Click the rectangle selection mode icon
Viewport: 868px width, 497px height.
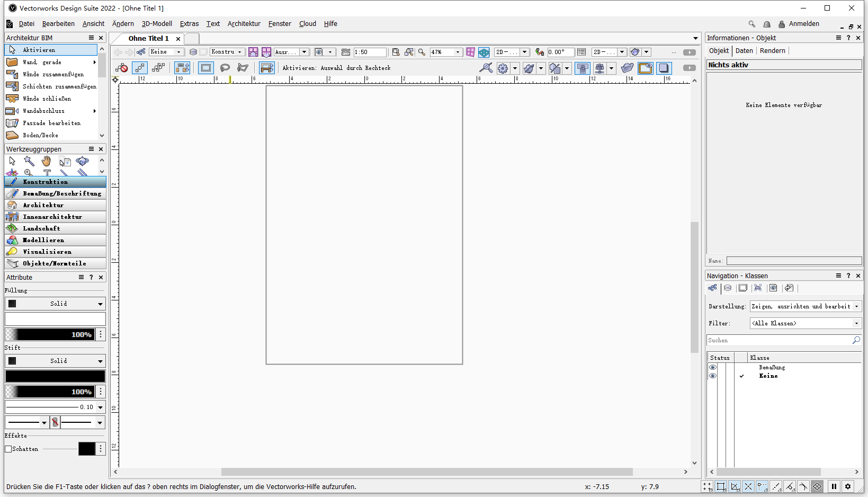click(206, 68)
